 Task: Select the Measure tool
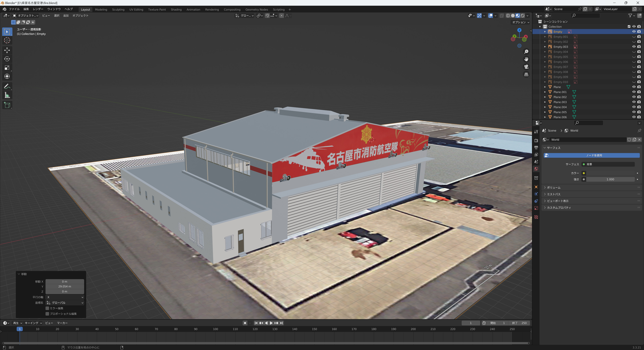pos(7,95)
